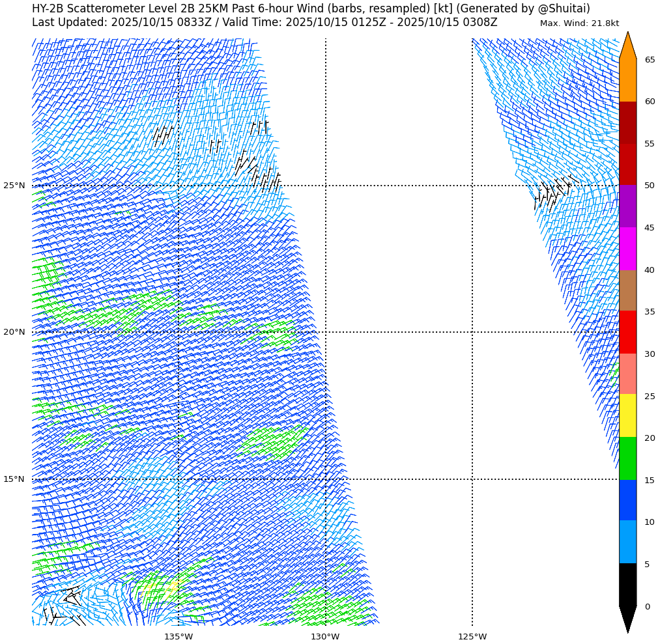This screenshot has width=658, height=644.
Task: Click the HY-2B Scatterometer title text
Action: click(311, 8)
